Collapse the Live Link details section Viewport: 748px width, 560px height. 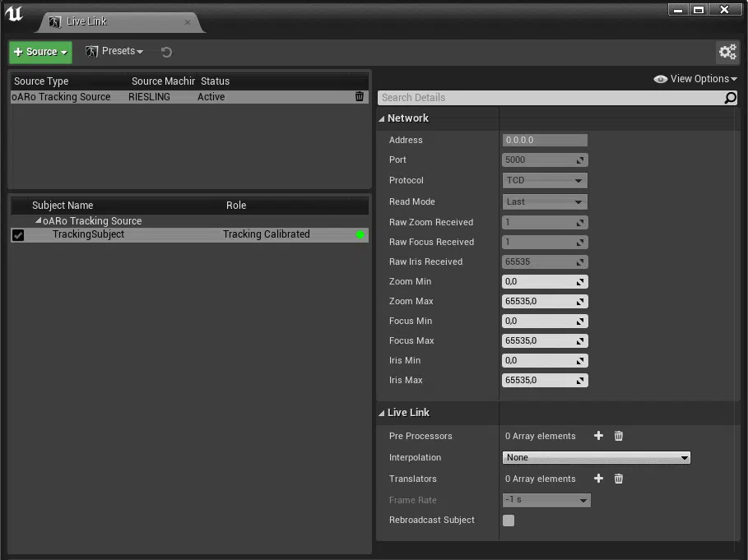tap(383, 413)
